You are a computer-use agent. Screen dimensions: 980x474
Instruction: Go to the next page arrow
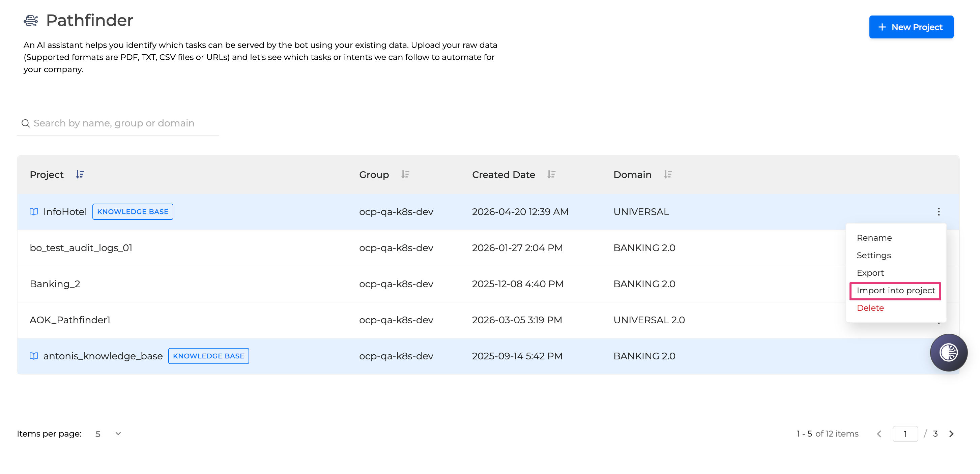[x=951, y=434]
